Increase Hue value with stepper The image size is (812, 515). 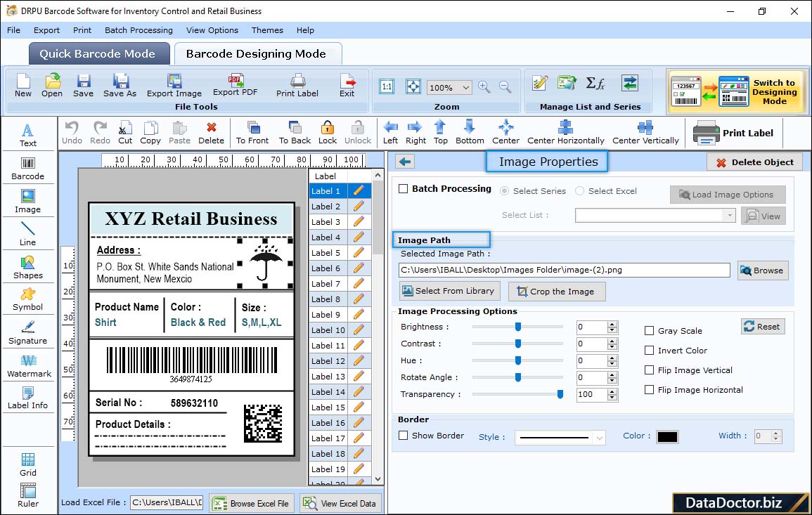tap(612, 358)
